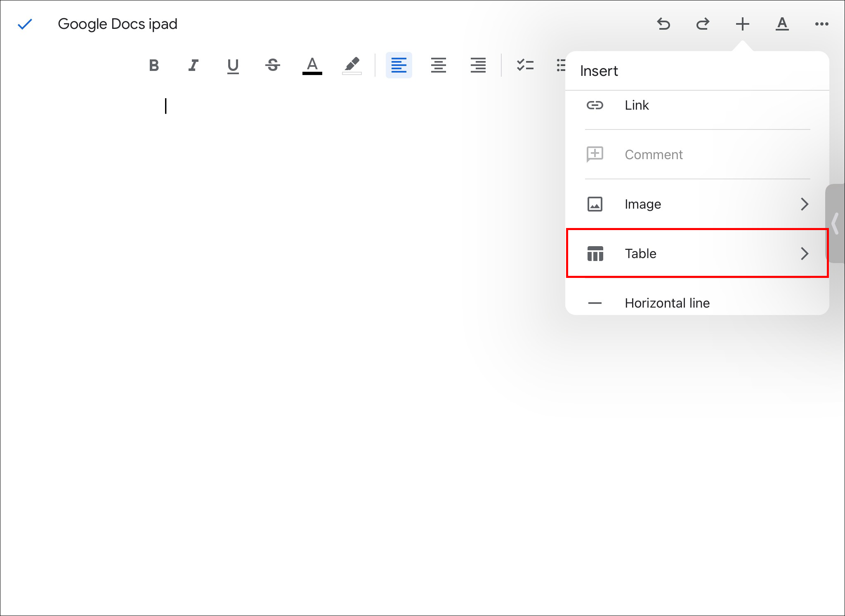Open text formatting A icon in header
This screenshot has width=845, height=616.
pos(782,24)
